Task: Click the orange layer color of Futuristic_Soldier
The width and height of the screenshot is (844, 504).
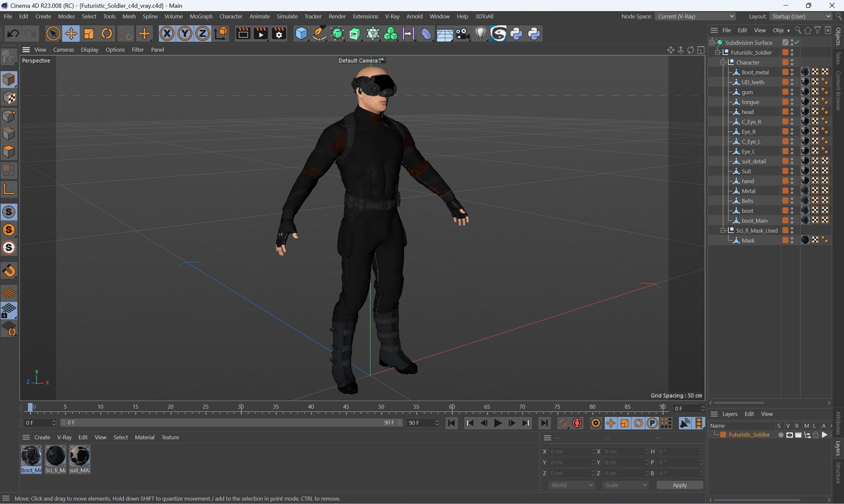Action: tap(723, 435)
